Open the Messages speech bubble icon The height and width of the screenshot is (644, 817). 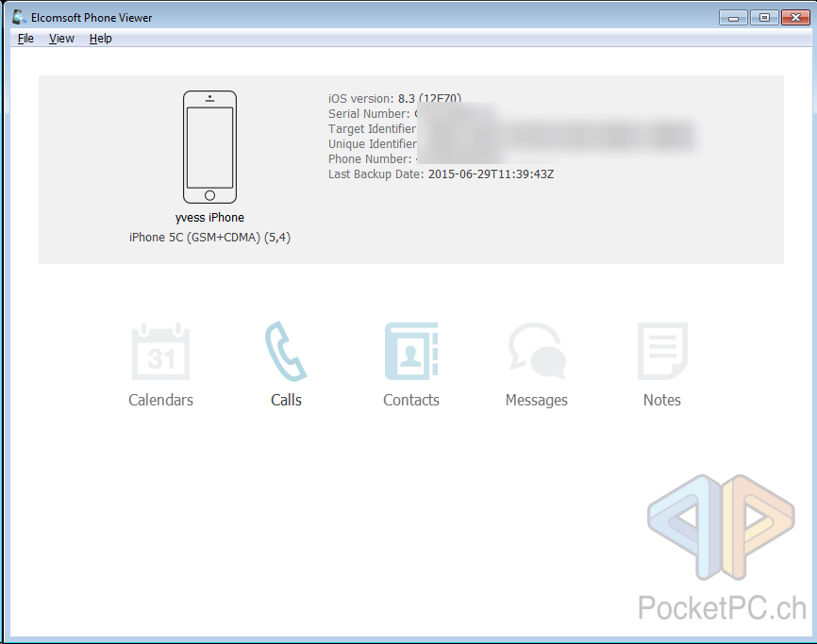pyautogui.click(x=537, y=352)
